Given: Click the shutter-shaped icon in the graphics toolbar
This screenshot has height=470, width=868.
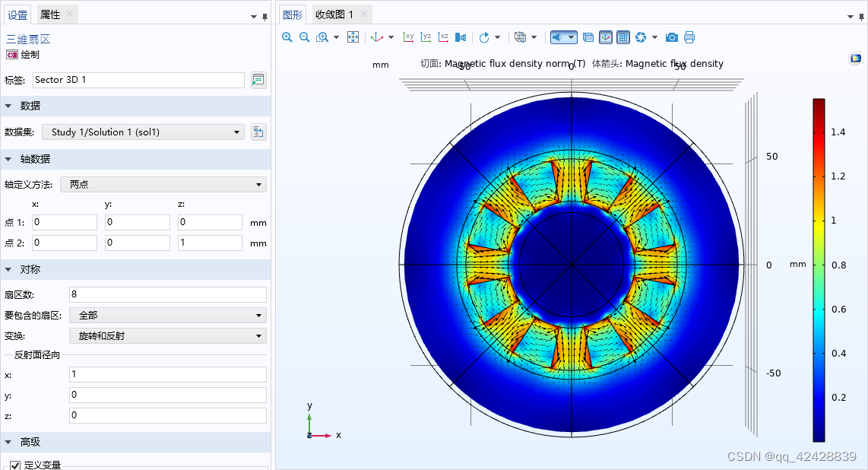Looking at the screenshot, I should [641, 37].
